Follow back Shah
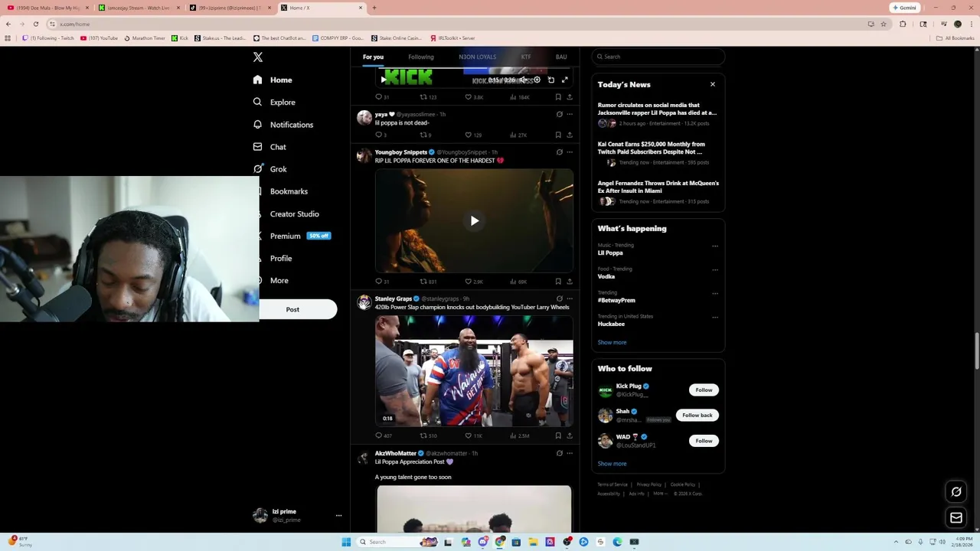 click(x=697, y=416)
